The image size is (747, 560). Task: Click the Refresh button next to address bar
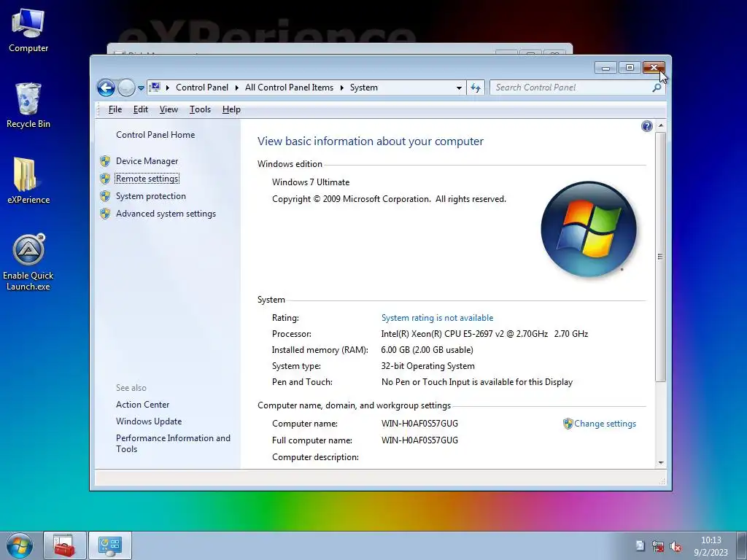point(476,87)
